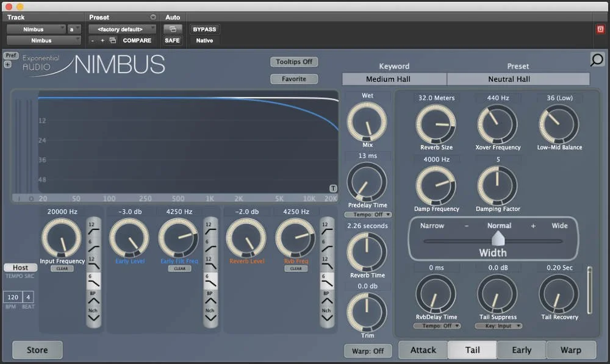Select Early filter 6 dB high-pass shape

tap(210, 246)
